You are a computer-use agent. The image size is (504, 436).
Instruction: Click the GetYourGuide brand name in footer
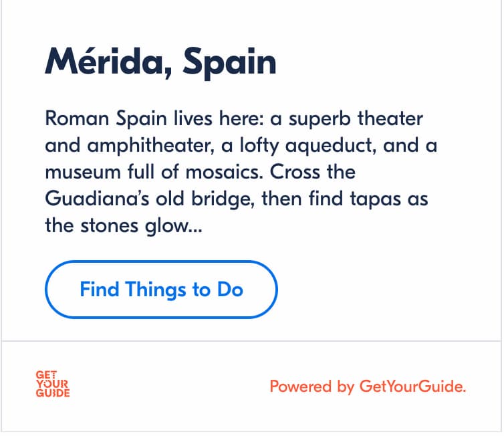412,387
